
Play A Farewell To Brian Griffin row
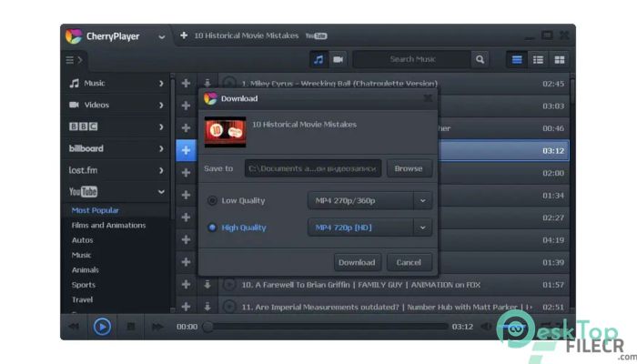(229, 285)
